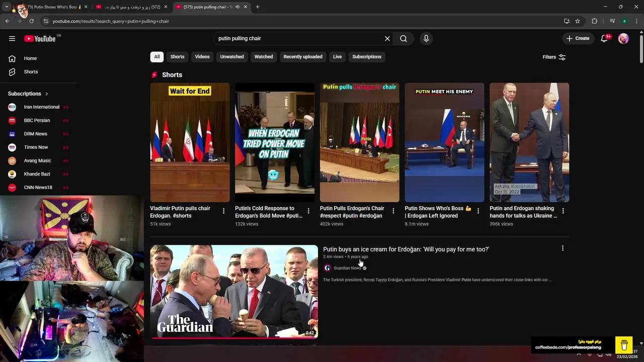Open Chrome profile 'a' avatar

tap(624, 21)
